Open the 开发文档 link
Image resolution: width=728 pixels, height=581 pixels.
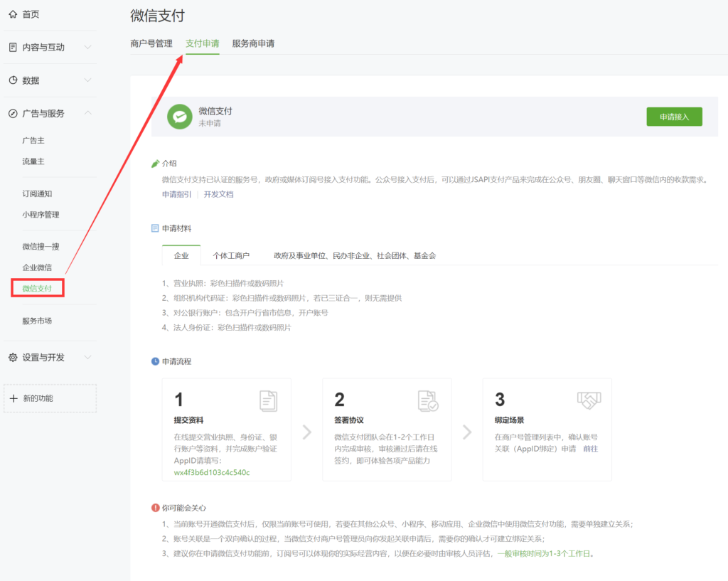(x=219, y=194)
